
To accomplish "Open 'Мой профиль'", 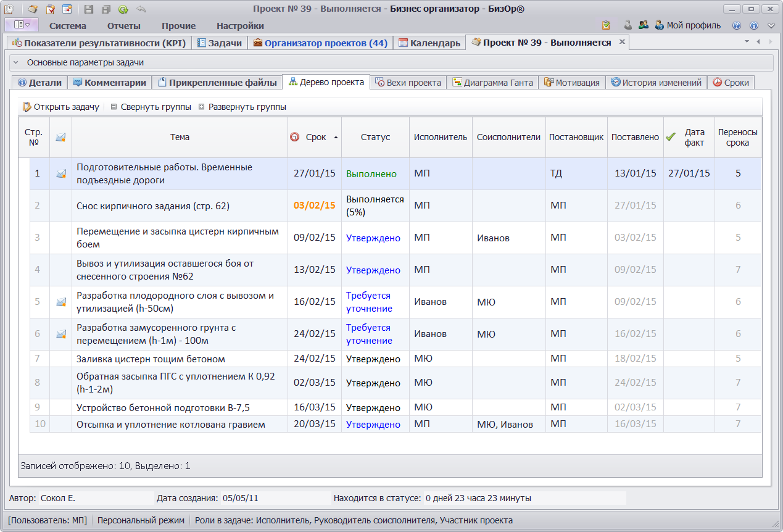I will 688,26.
